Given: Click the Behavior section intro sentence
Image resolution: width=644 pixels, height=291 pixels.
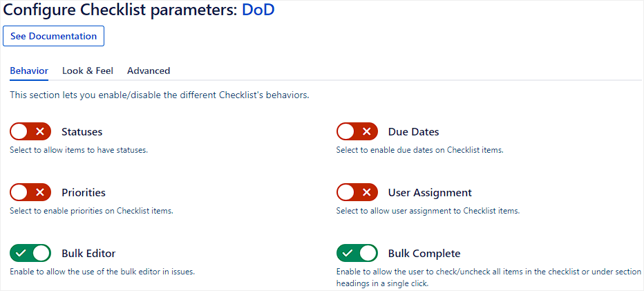Looking at the screenshot, I should pyautogui.click(x=159, y=95).
